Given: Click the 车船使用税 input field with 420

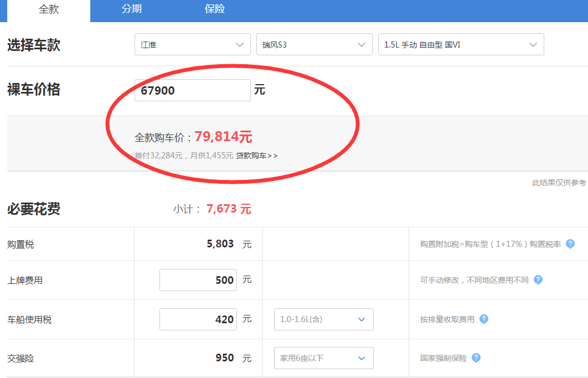Looking at the screenshot, I should point(198,319).
